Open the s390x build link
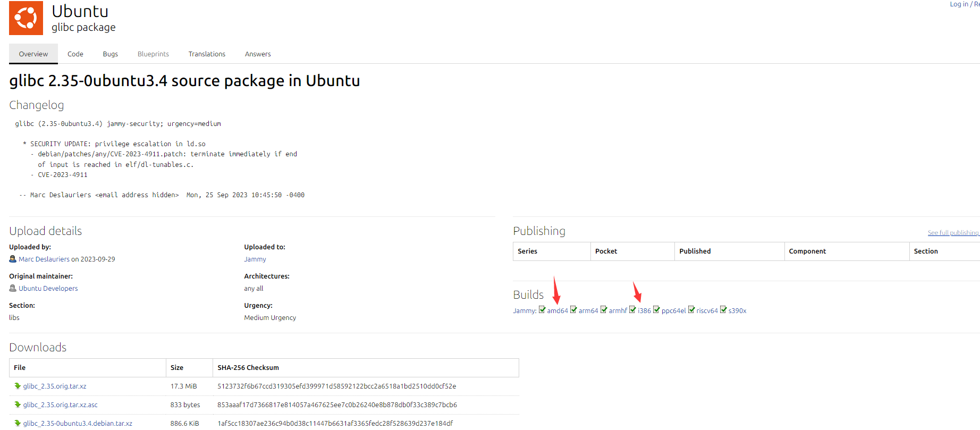This screenshot has width=980, height=430. pyautogui.click(x=737, y=311)
